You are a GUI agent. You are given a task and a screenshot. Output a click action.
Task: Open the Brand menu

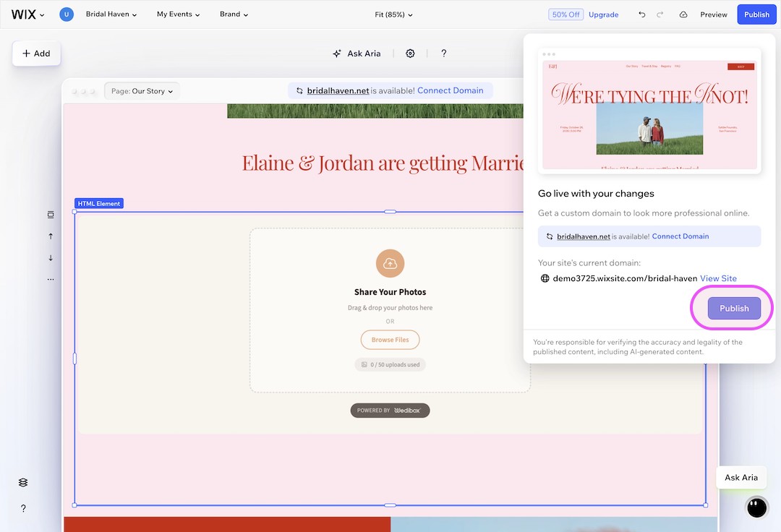coord(234,14)
